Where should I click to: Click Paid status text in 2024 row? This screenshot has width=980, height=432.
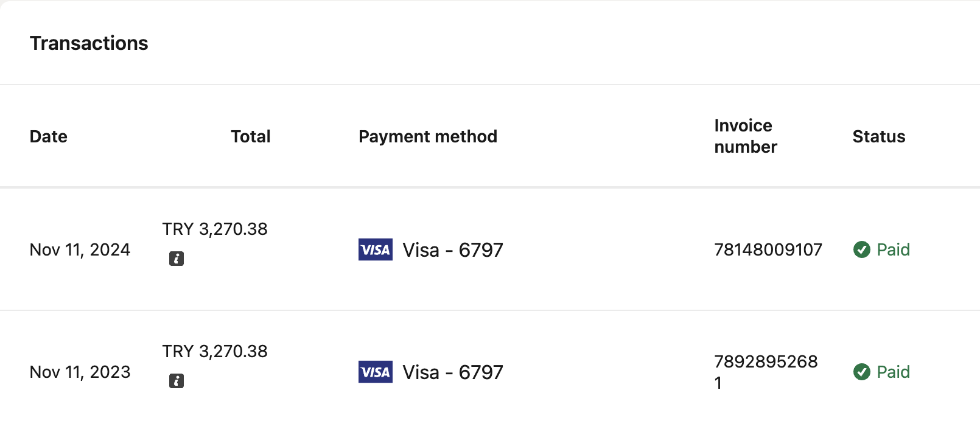tap(893, 249)
